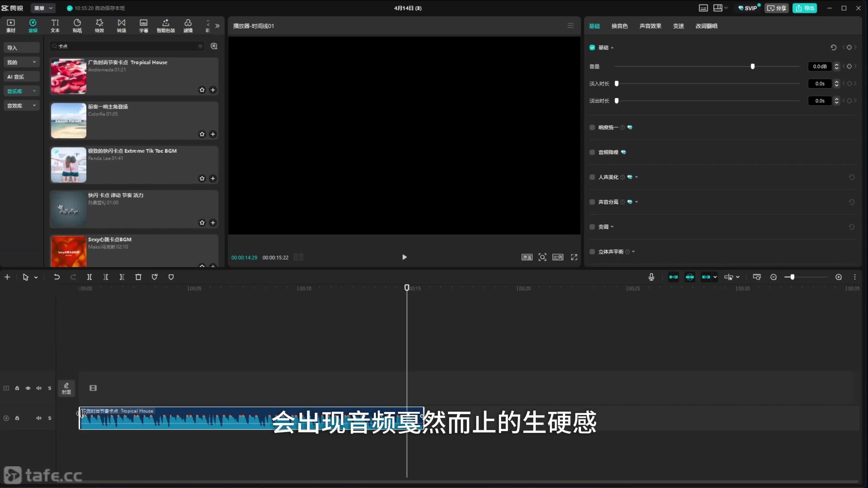Switch to the 换音色 tab
Screen dimensions: 868x488
point(619,26)
